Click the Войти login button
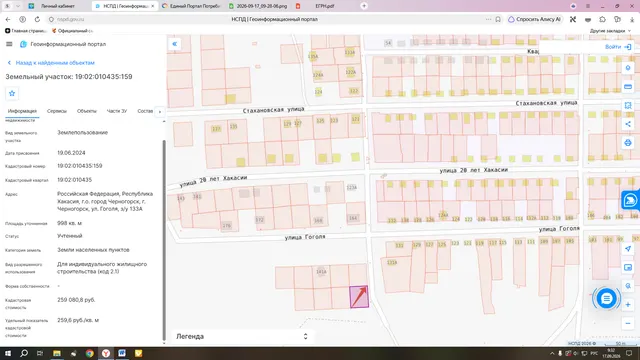 click(618, 47)
